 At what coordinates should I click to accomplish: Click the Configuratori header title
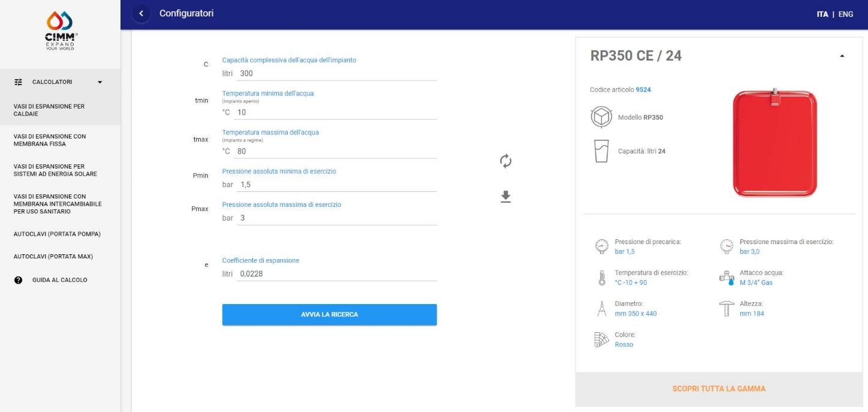(186, 13)
